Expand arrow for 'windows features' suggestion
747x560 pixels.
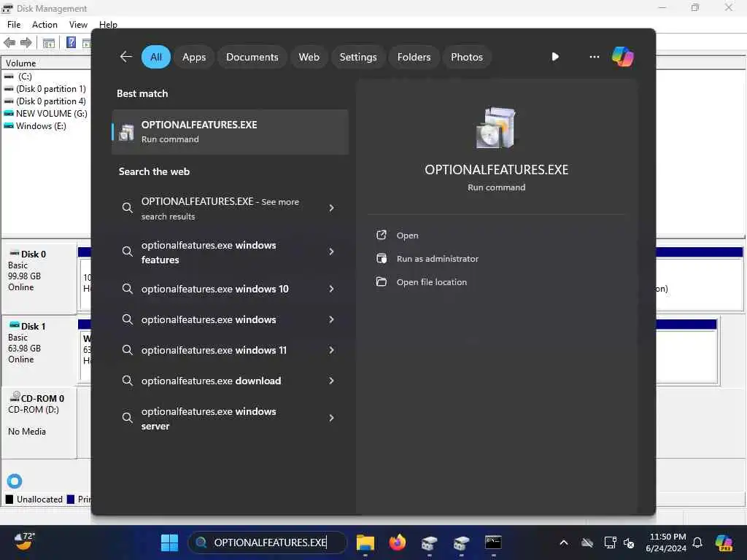(x=332, y=252)
